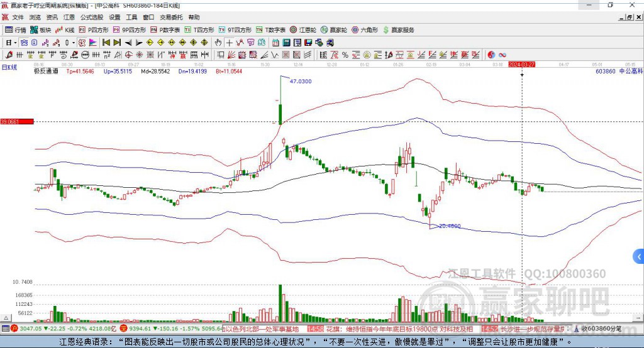Jump to first bar with skip-back icon

[x=106, y=43]
